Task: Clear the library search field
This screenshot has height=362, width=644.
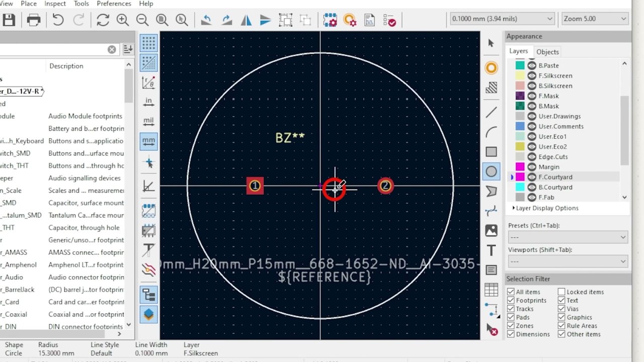Action: pos(112,49)
